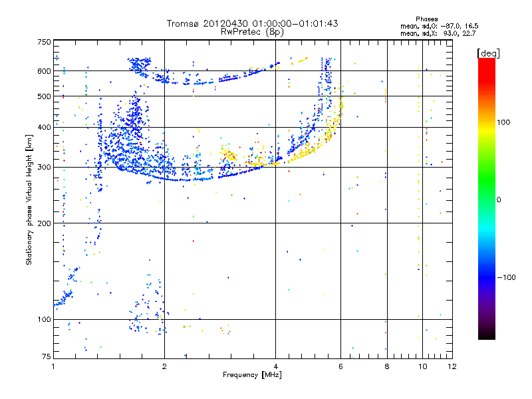The height and width of the screenshot is (399, 532).
Task: Click the y-axis label '200'
Action: (x=44, y=223)
